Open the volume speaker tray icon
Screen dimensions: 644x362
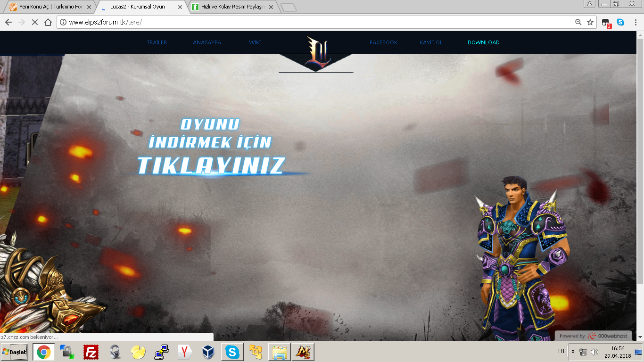[594, 352]
